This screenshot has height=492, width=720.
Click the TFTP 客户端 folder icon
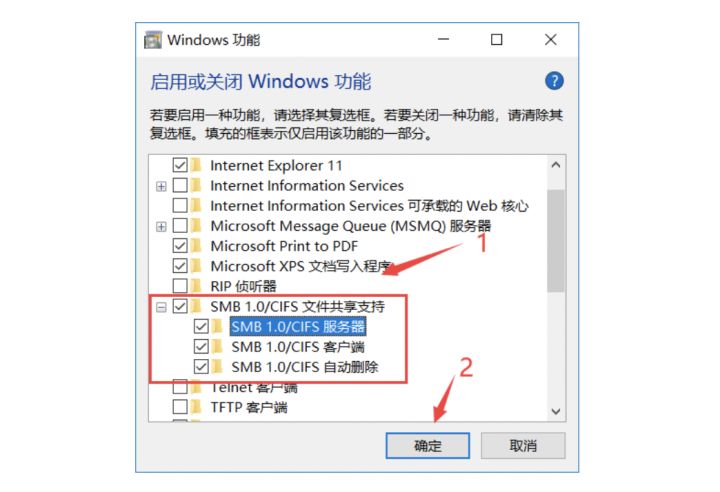click(196, 407)
